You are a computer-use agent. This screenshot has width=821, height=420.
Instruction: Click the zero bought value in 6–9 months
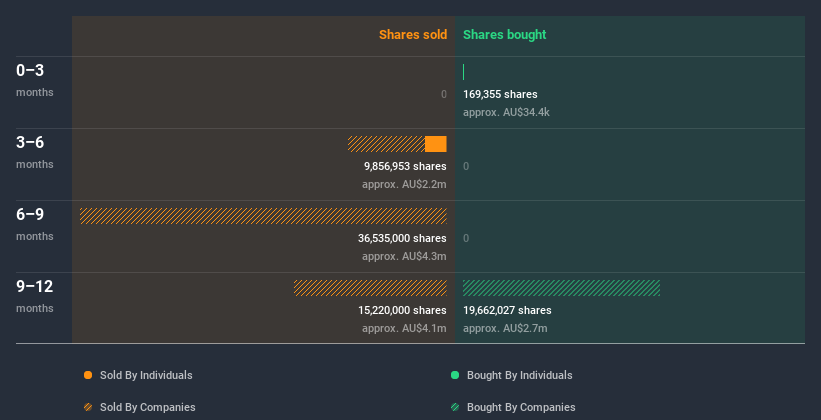[466, 238]
